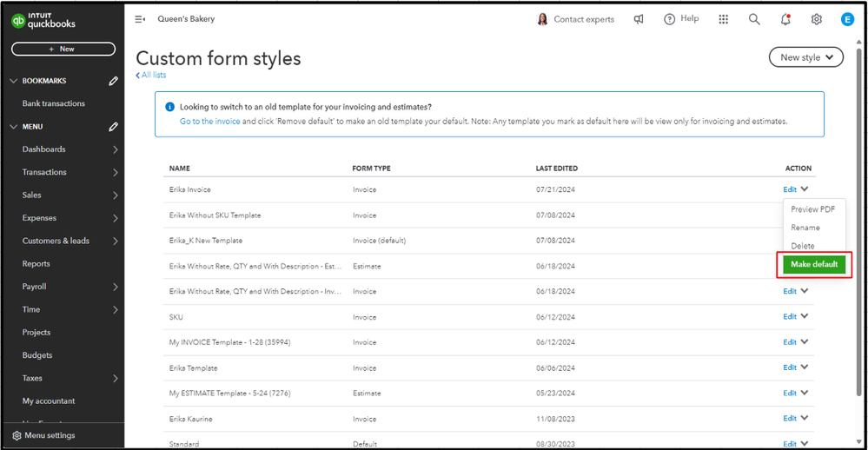Click the search magnifier icon
The image size is (868, 450).
click(x=754, y=19)
